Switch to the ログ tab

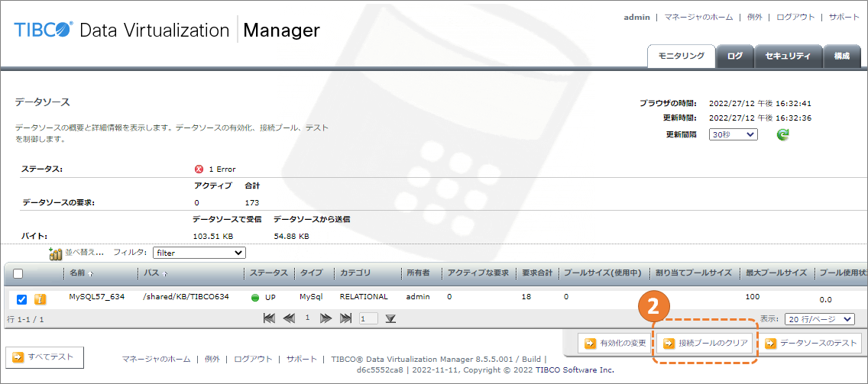[x=735, y=56]
